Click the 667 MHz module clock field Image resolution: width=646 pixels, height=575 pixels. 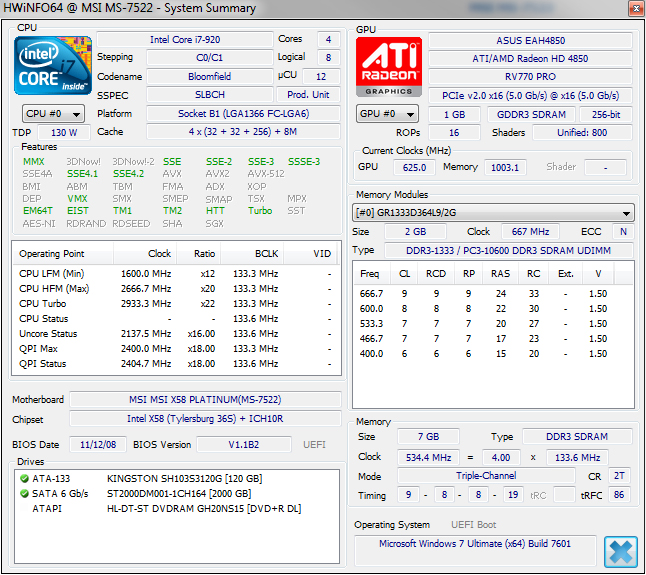[530, 231]
